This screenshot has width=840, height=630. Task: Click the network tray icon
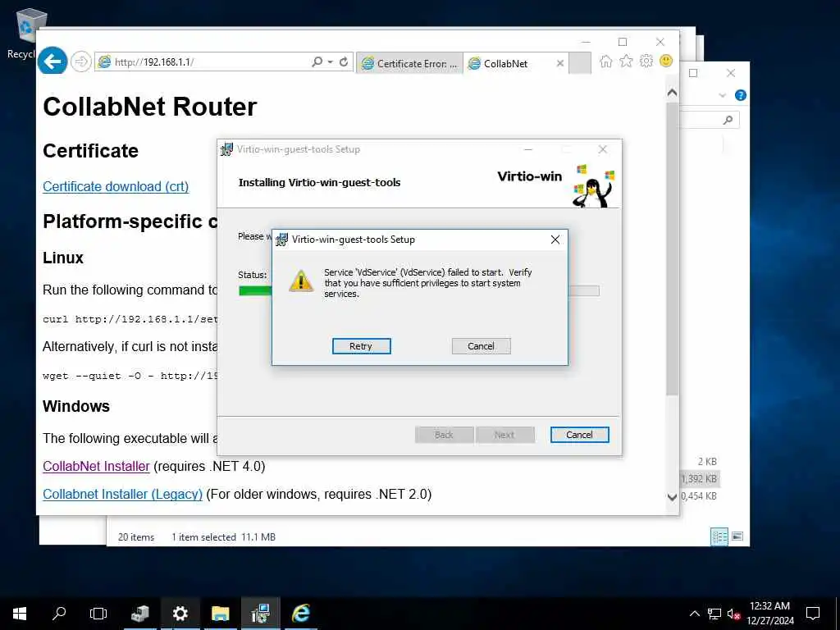[714, 614]
